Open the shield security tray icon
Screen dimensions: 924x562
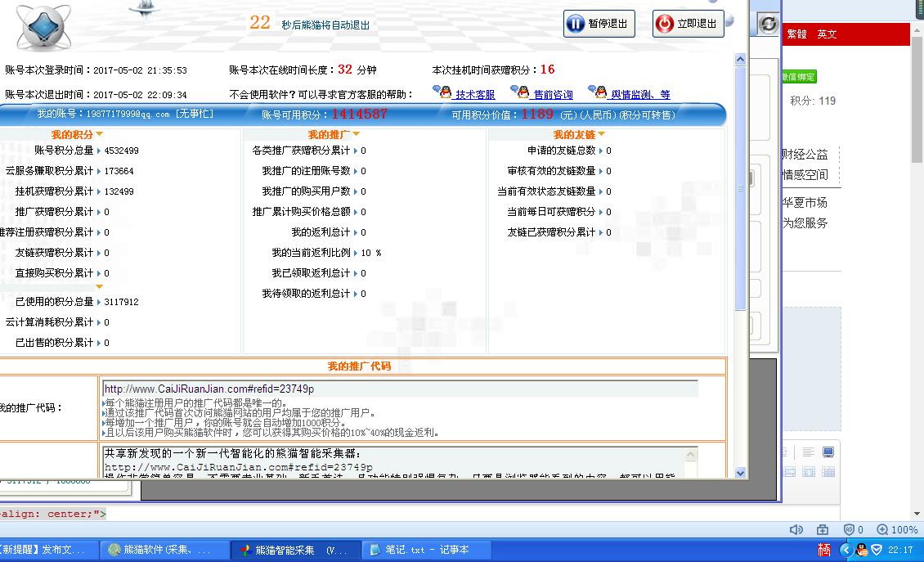tap(877, 550)
